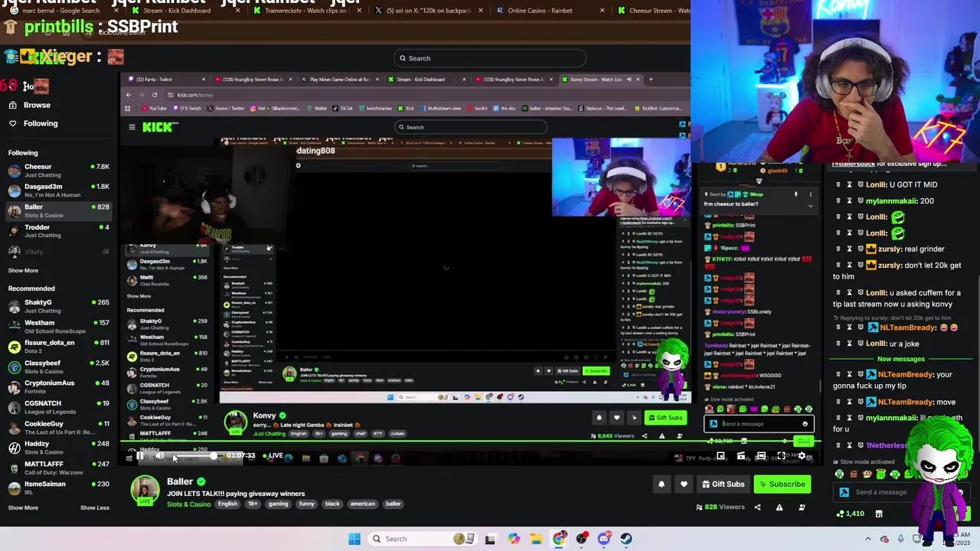The width and height of the screenshot is (980, 551).
Task: Mute the stream player volume icon
Action: (x=160, y=455)
